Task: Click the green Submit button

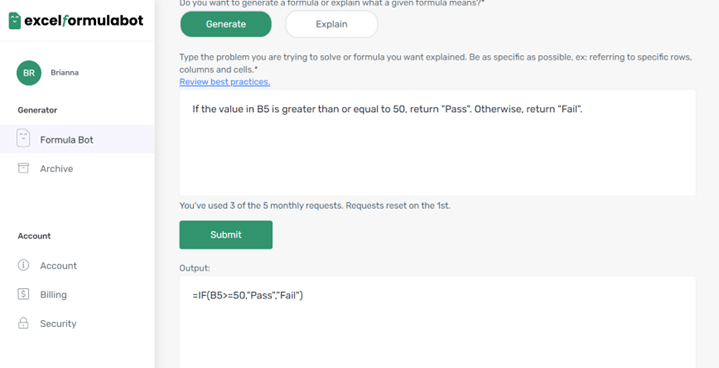Action: [226, 235]
